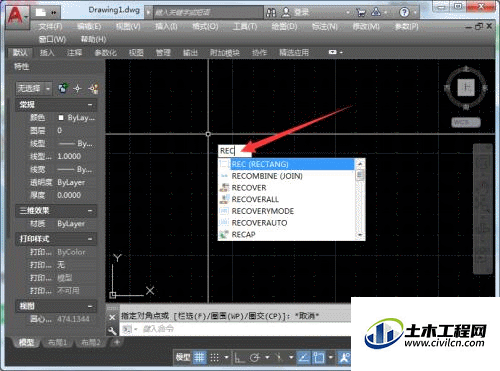Select RECOVER command suggestion
This screenshot has height=371, width=500.
pyautogui.click(x=287, y=188)
